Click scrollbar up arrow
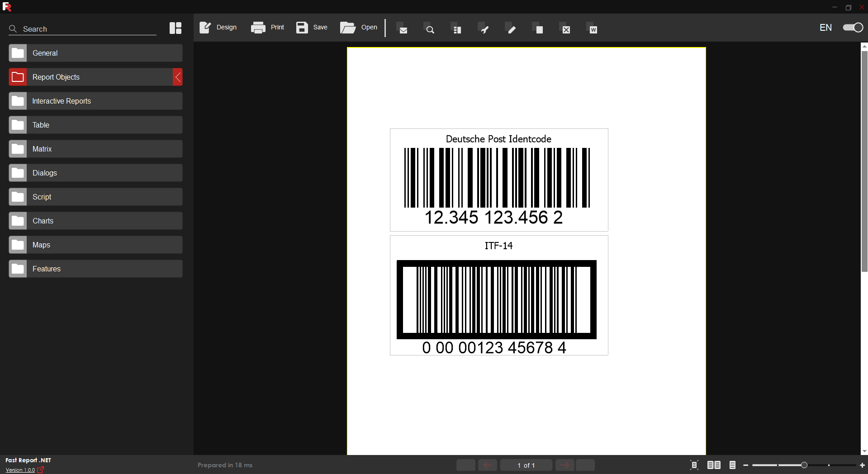Image resolution: width=868 pixels, height=474 pixels. tap(864, 46)
